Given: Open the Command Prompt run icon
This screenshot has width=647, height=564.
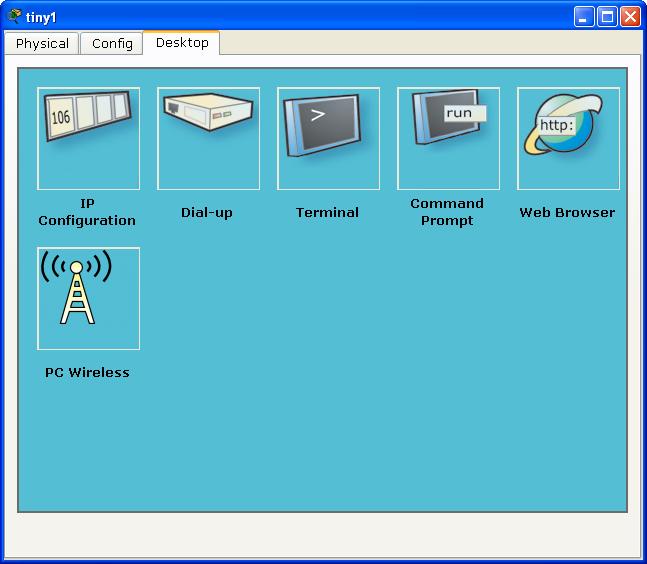Looking at the screenshot, I should [x=449, y=139].
